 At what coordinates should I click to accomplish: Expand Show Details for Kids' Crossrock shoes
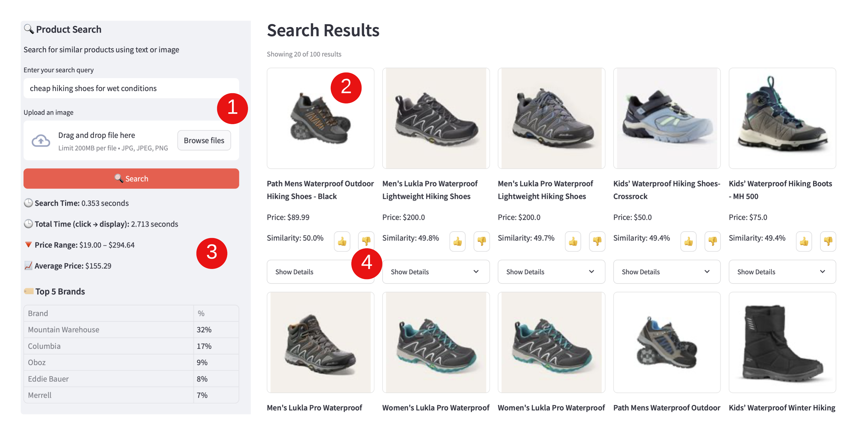[667, 271]
